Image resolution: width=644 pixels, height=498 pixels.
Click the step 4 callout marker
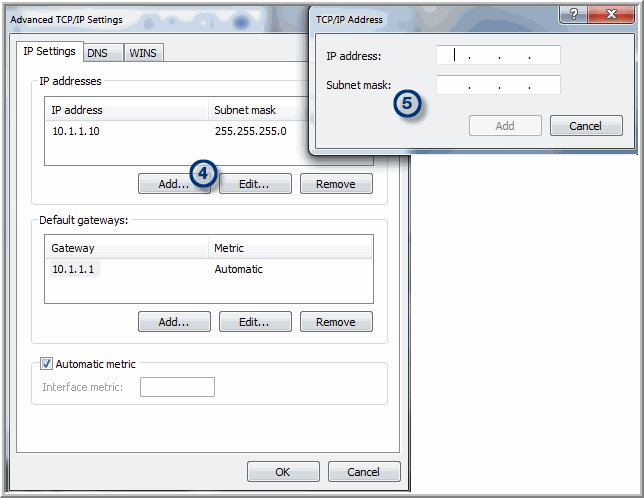coord(203,173)
